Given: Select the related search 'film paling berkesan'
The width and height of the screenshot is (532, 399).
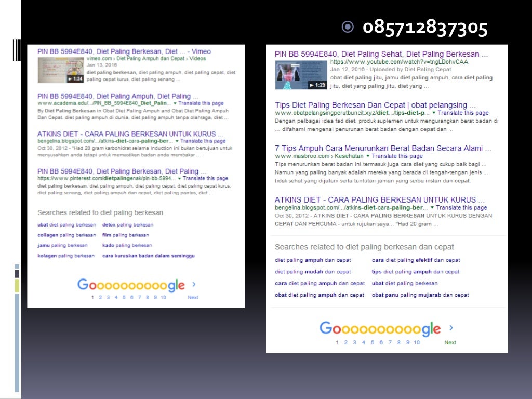Looking at the screenshot, I should (x=126, y=235).
